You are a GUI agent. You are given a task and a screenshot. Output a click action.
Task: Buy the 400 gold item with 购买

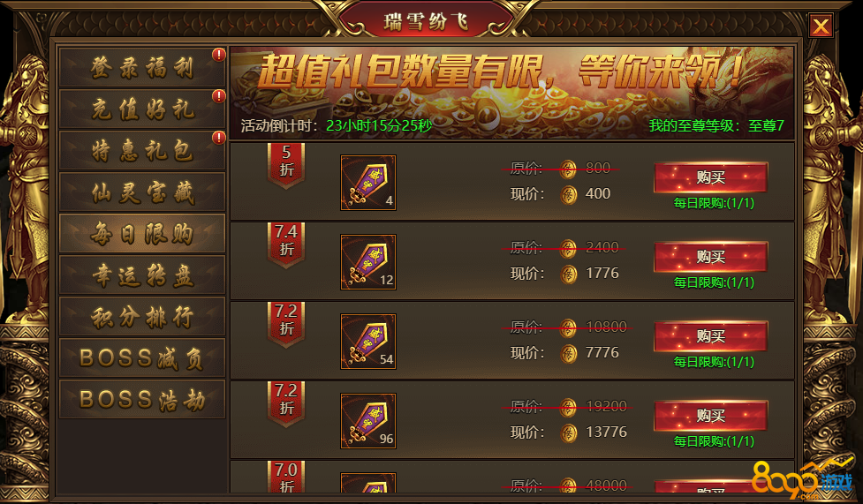pyautogui.click(x=710, y=177)
